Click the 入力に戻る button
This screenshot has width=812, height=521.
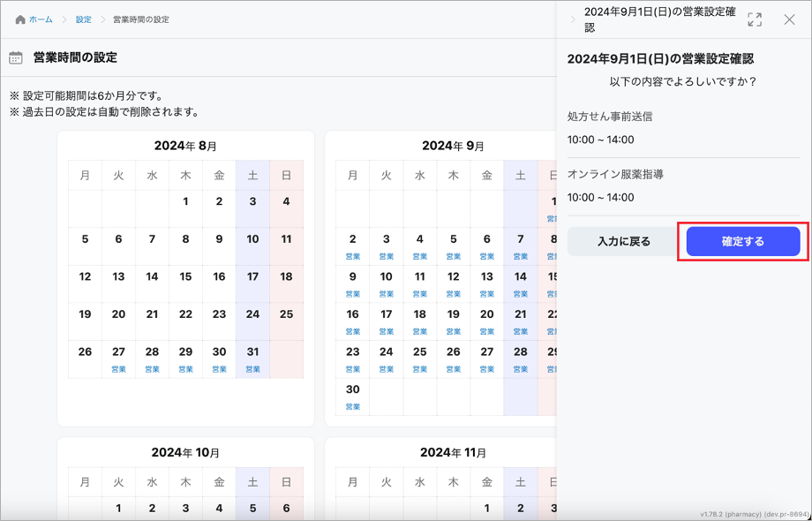point(623,241)
